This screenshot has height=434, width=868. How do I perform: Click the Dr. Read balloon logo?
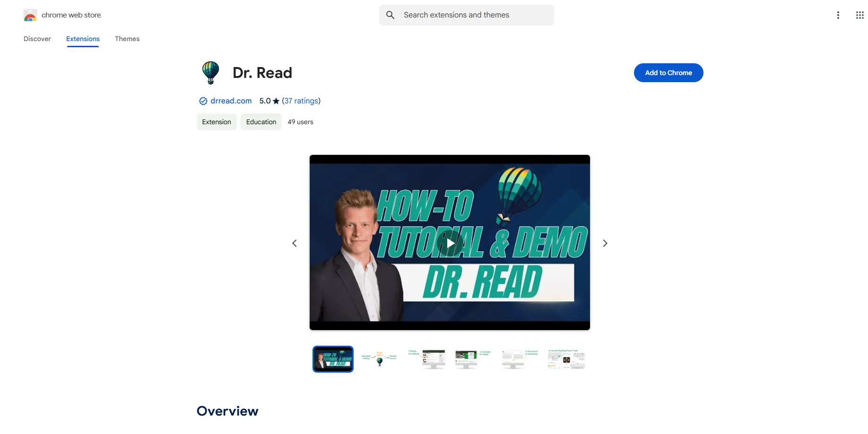(x=210, y=72)
